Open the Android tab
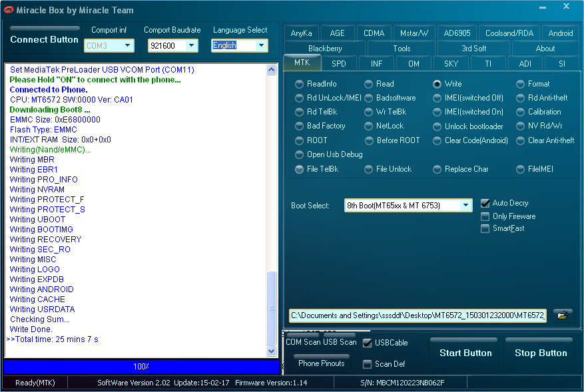The image size is (584, 392). point(561,33)
